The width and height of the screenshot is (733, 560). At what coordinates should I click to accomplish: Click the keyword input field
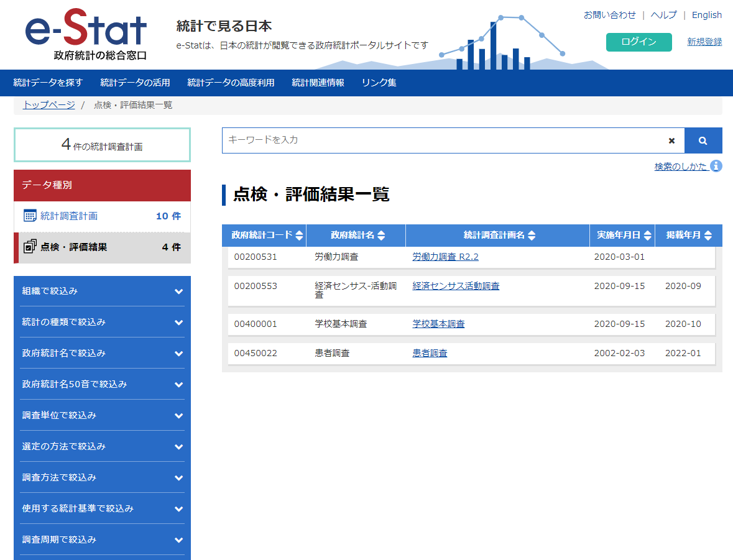coord(441,140)
